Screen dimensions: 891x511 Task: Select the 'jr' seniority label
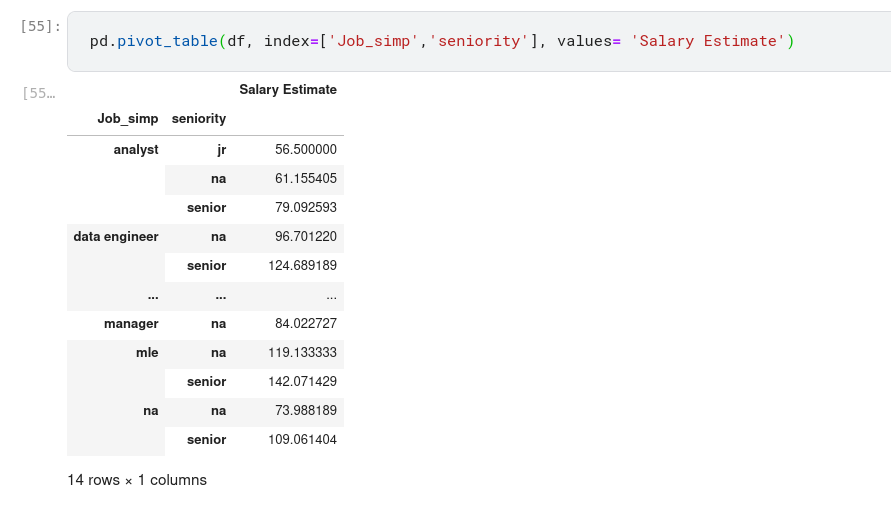tap(220, 150)
